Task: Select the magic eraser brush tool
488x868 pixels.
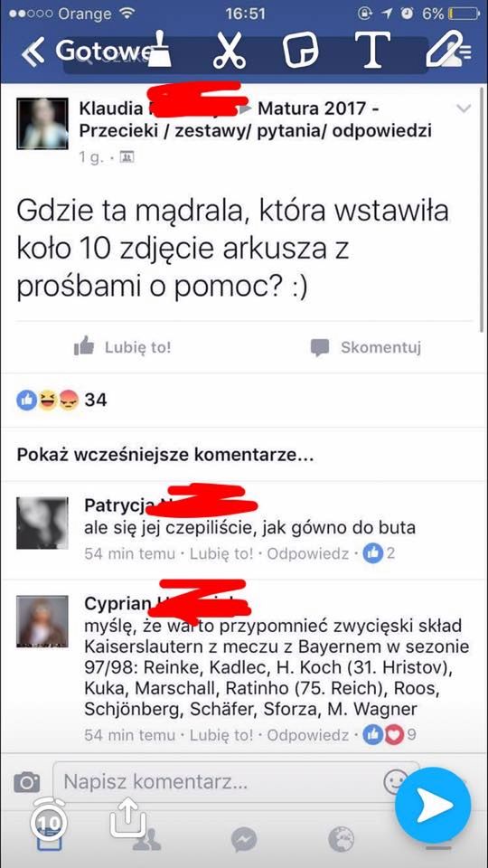Action: pos(157,49)
